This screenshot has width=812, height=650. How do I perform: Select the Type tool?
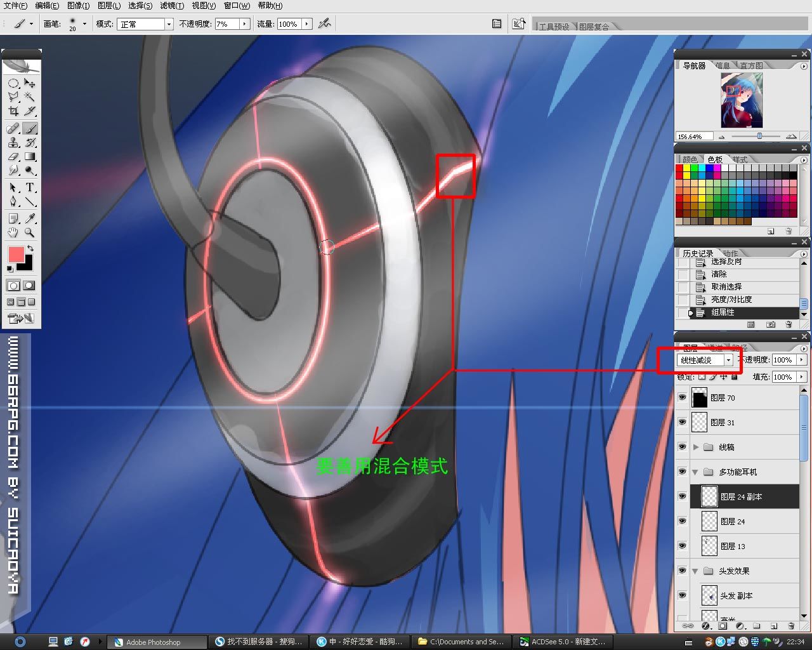coord(30,188)
